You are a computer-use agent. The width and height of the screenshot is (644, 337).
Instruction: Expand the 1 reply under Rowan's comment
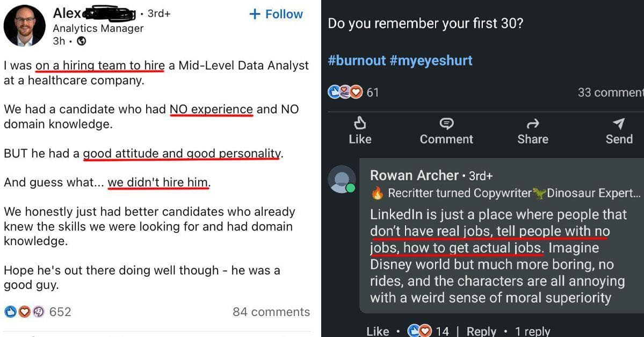(x=532, y=331)
